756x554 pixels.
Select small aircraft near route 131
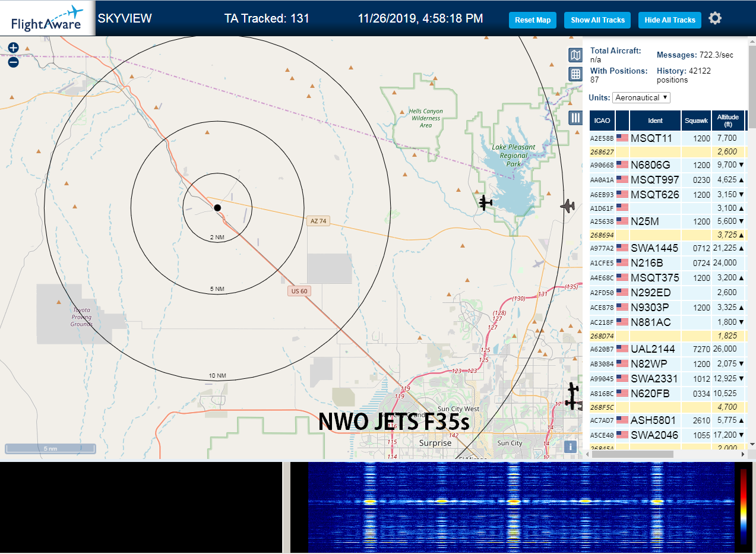coord(538,264)
